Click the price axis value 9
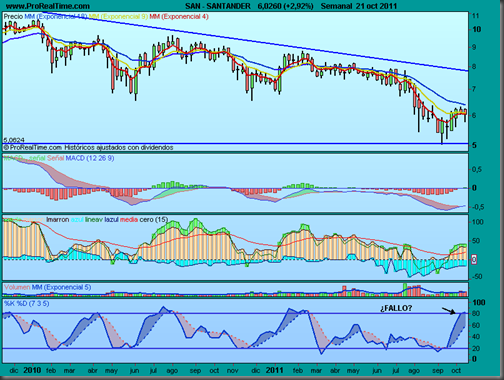 coord(474,47)
